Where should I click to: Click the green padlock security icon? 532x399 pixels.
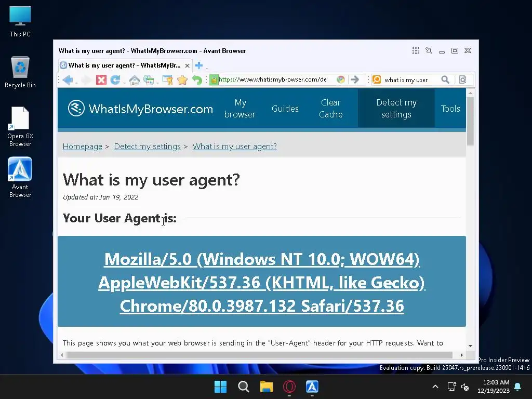coord(214,79)
